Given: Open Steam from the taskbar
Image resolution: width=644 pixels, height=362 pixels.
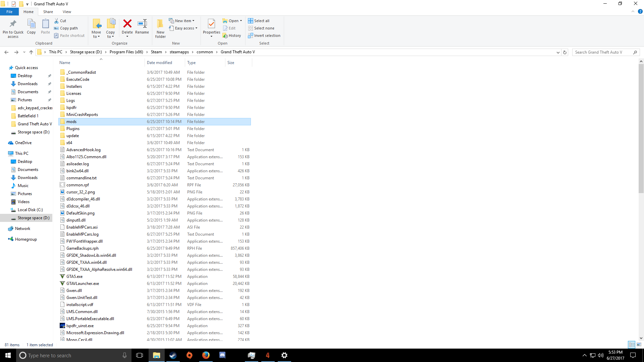Looking at the screenshot, I should coord(173,355).
